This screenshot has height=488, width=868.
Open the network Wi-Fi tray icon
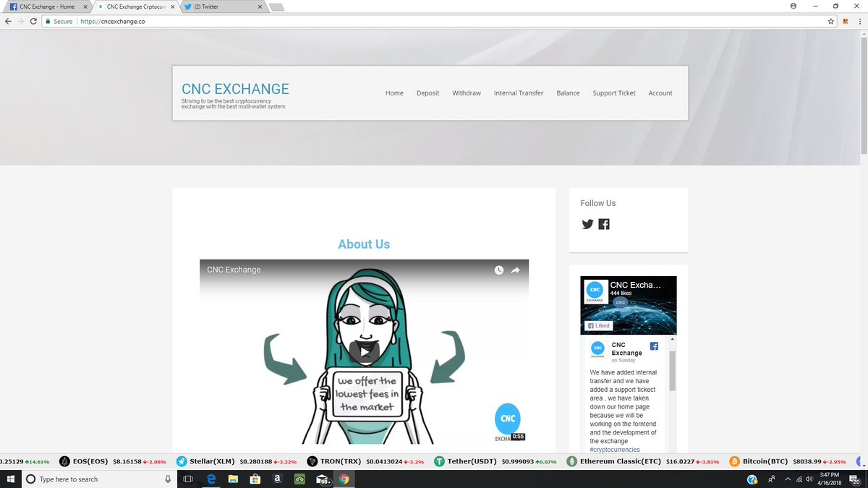pos(799,479)
